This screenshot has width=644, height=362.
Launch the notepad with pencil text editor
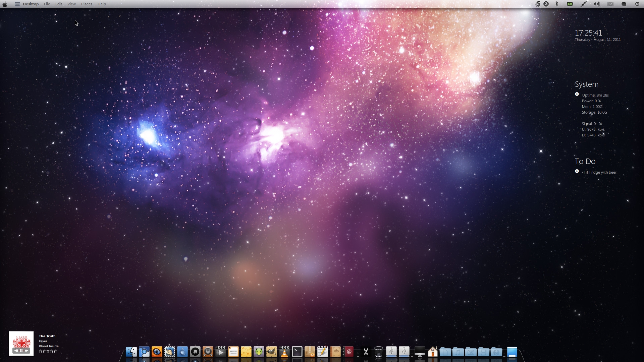322,352
